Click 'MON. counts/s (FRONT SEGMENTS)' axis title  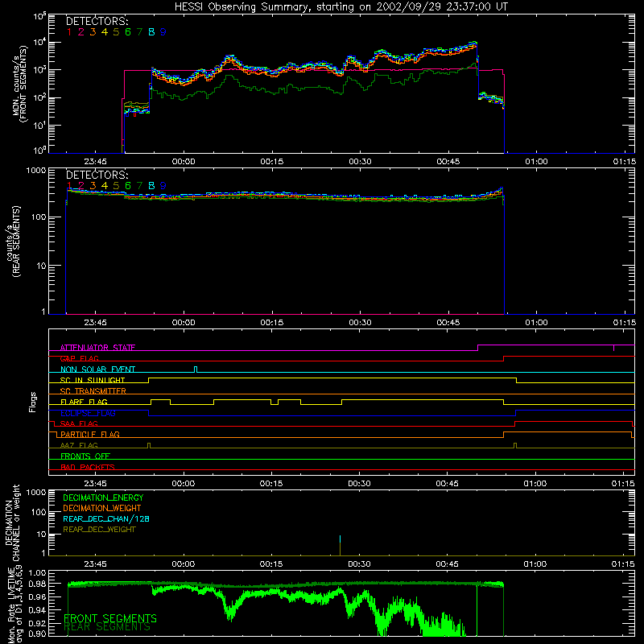click(x=20, y=84)
